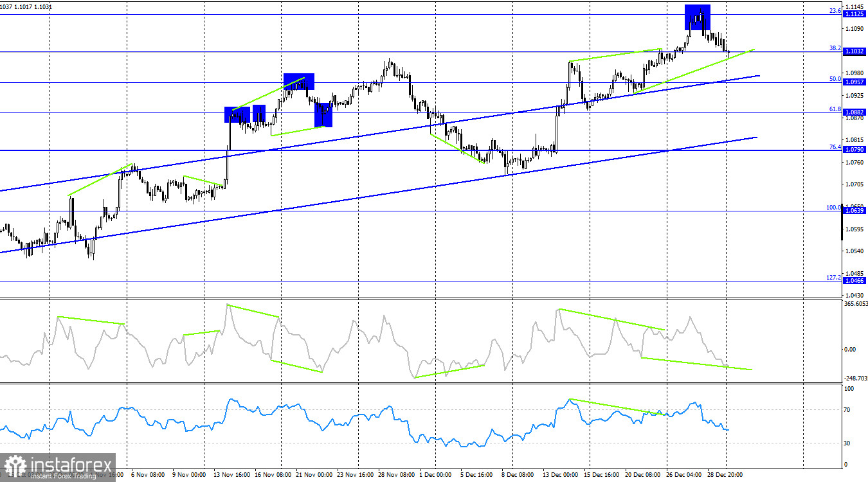Image resolution: width=868 pixels, height=482 pixels.
Task: Select the 1.0957 price level label
Action: [x=854, y=82]
